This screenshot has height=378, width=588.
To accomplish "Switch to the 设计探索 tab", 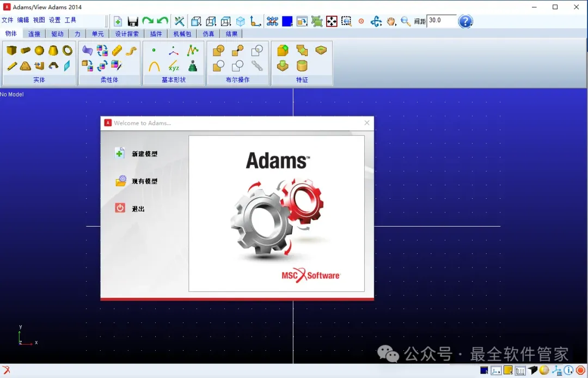I will pyautogui.click(x=127, y=34).
